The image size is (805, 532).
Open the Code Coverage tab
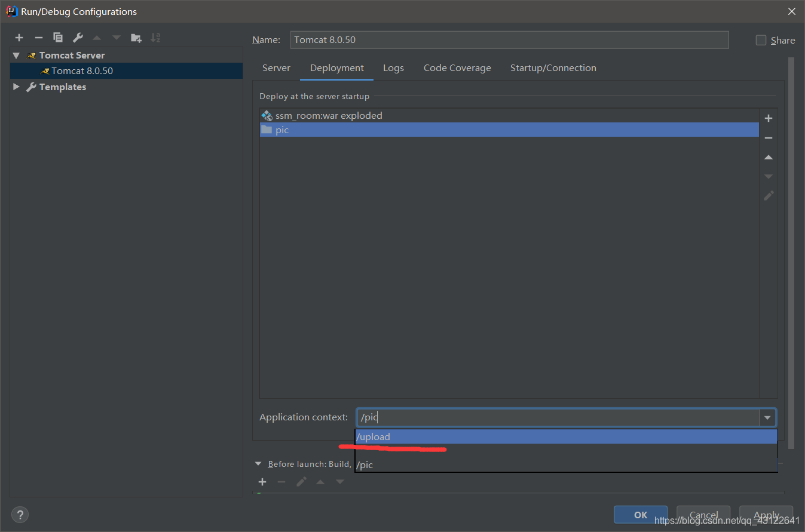point(457,68)
